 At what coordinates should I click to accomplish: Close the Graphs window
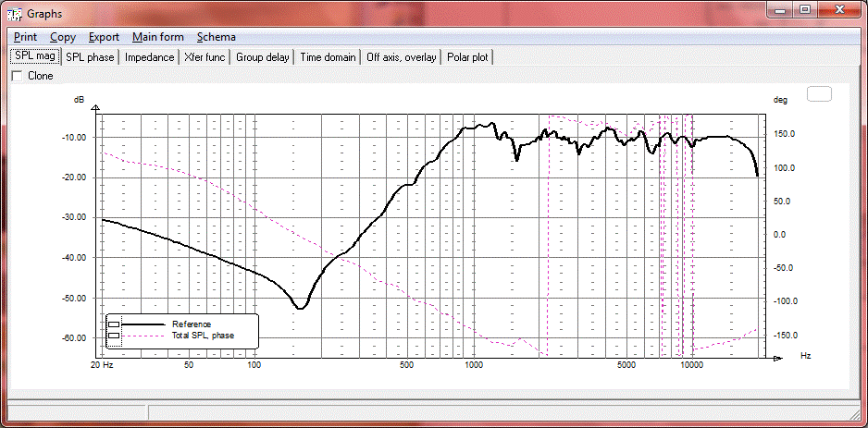[839, 9]
